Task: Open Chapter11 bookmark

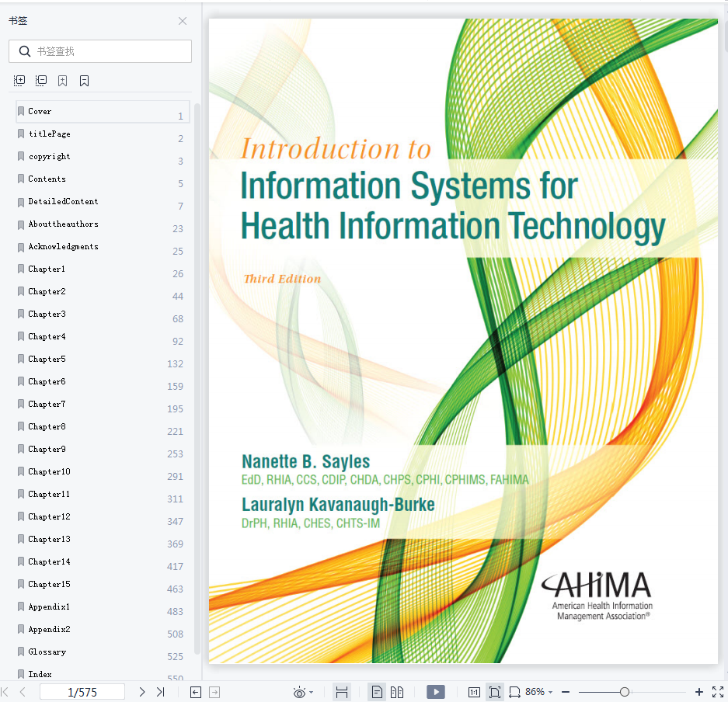Action: coord(103,494)
